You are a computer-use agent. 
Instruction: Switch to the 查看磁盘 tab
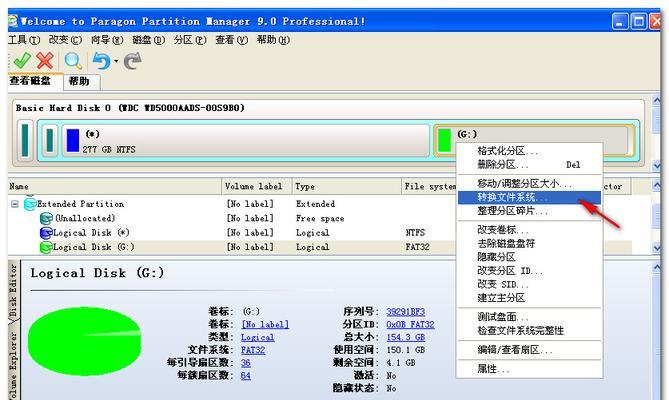35,81
